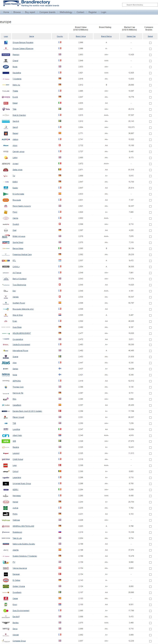Click the Chanel logo thumbnail
The height and width of the screenshot is (644, 158).
point(6,61)
